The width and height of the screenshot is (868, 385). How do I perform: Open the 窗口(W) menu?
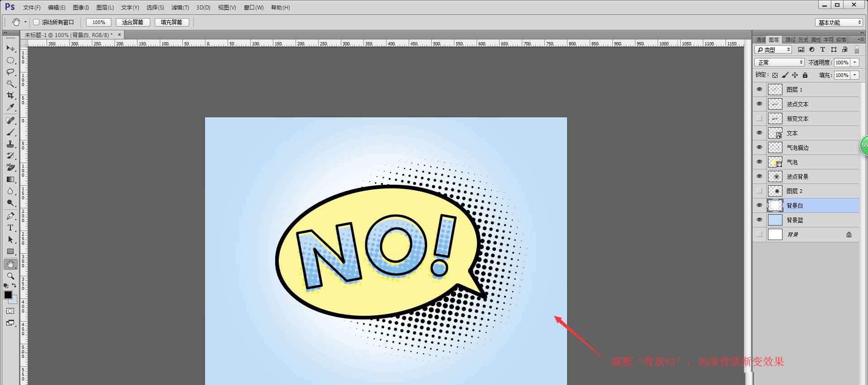click(253, 8)
